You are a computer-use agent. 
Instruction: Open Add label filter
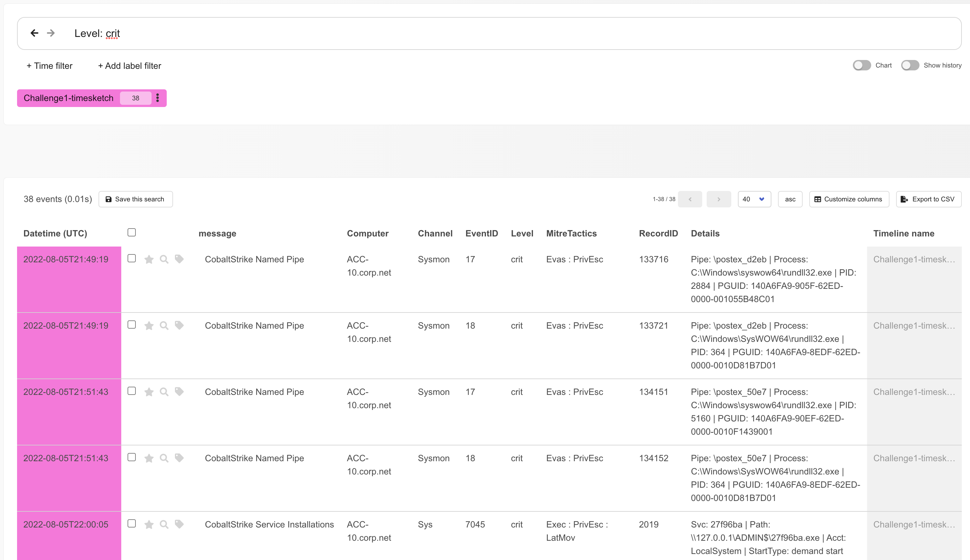pyautogui.click(x=129, y=66)
